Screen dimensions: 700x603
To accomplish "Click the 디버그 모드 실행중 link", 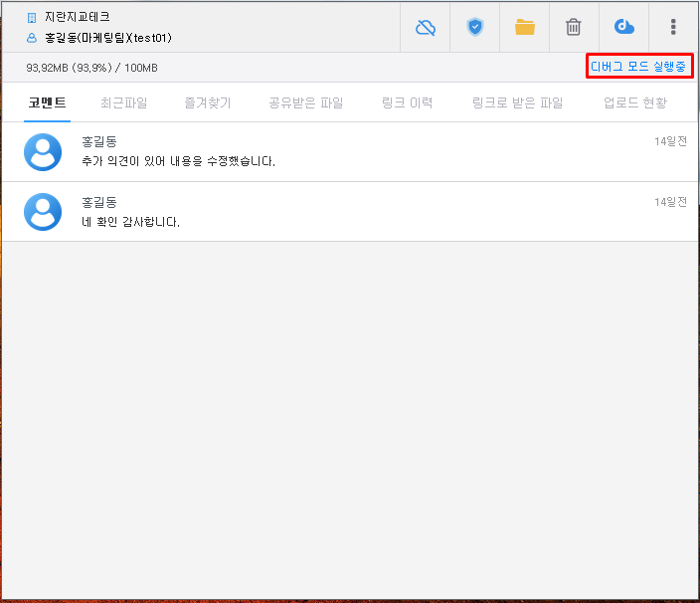I will pos(638,67).
